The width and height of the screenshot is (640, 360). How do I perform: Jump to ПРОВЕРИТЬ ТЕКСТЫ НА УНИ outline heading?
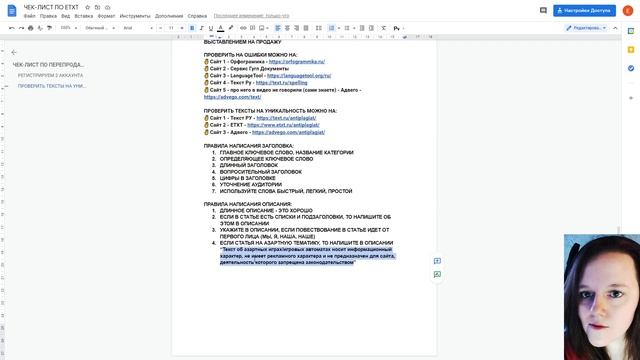point(52,86)
